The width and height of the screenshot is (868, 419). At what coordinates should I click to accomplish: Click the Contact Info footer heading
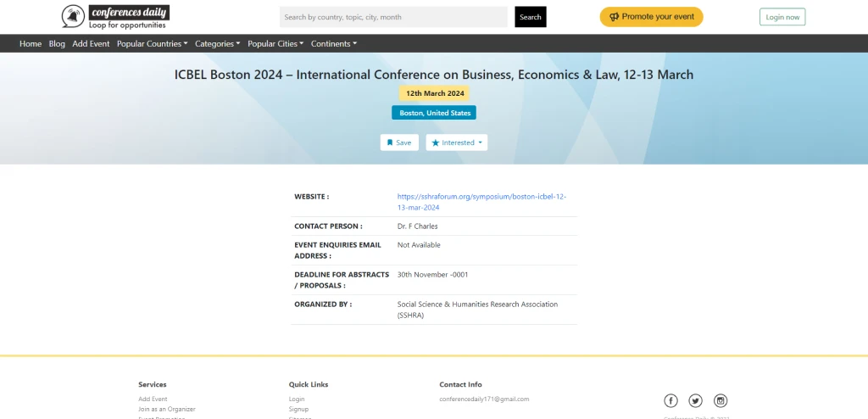coord(460,384)
